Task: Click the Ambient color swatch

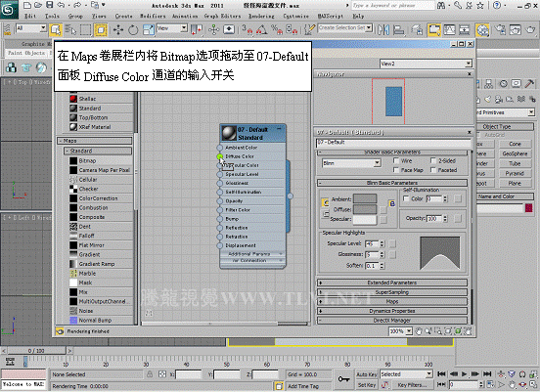Action: pyautogui.click(x=365, y=198)
